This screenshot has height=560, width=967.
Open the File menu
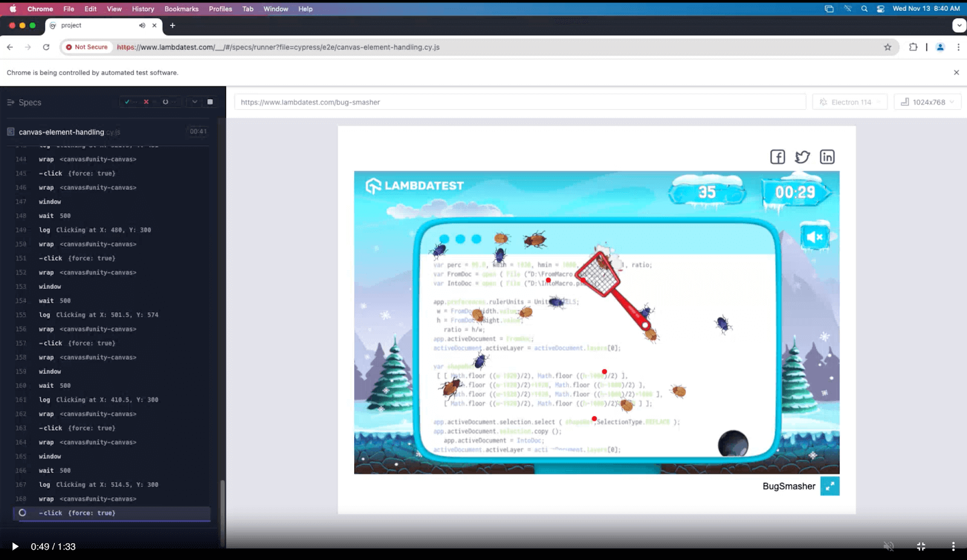click(69, 8)
